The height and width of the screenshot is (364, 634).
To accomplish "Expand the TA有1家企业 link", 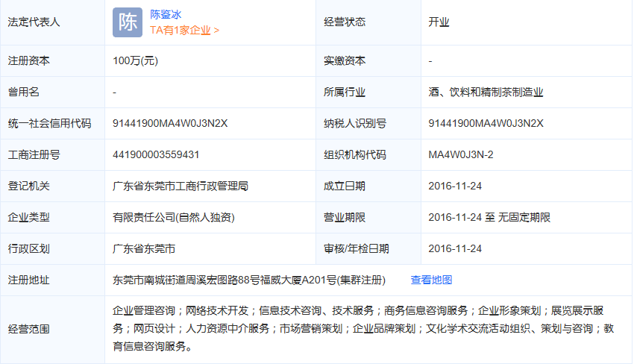I will tap(184, 31).
